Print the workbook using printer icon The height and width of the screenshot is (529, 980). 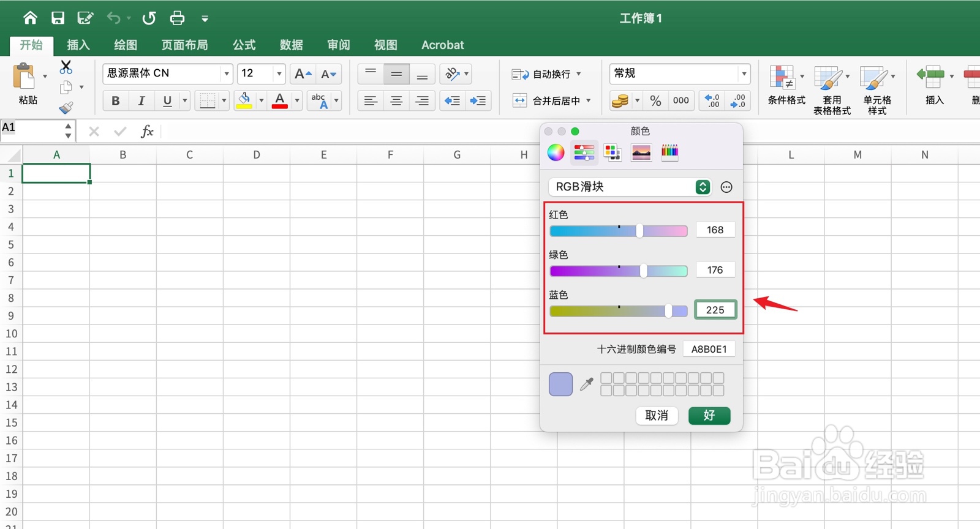177,18
